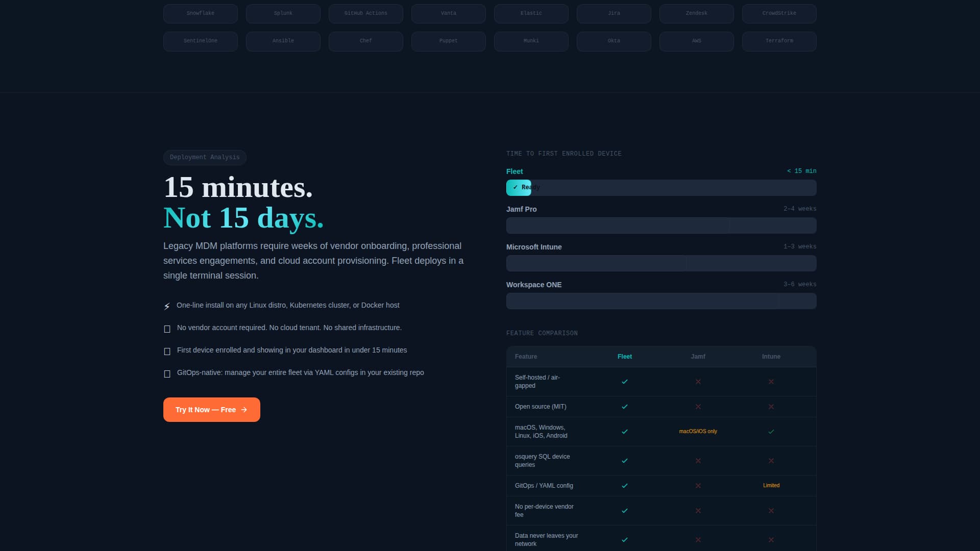Screen dimensions: 980x551
Task: Click the Try It Now — Free button
Action: [212, 410]
